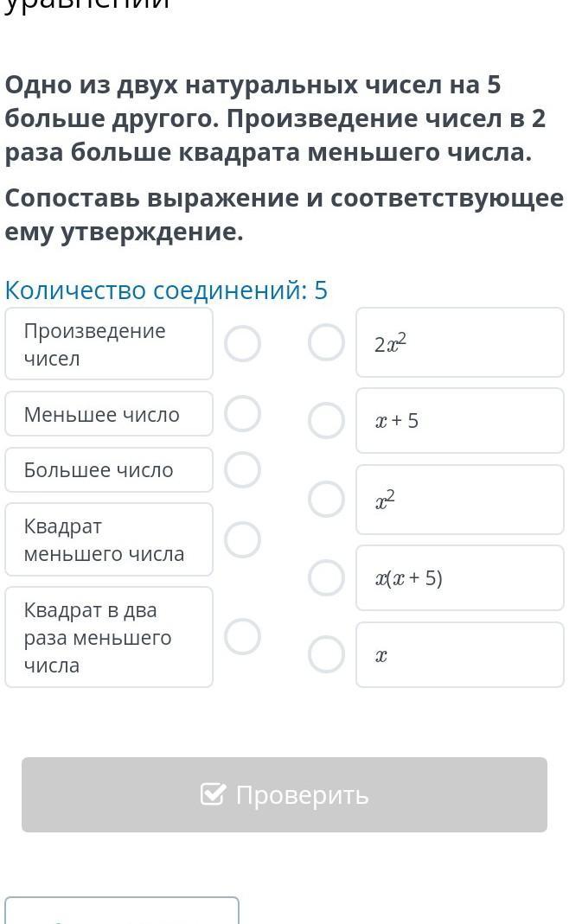Click the Меньшее число card
This screenshot has width=582, height=924.
click(x=109, y=414)
